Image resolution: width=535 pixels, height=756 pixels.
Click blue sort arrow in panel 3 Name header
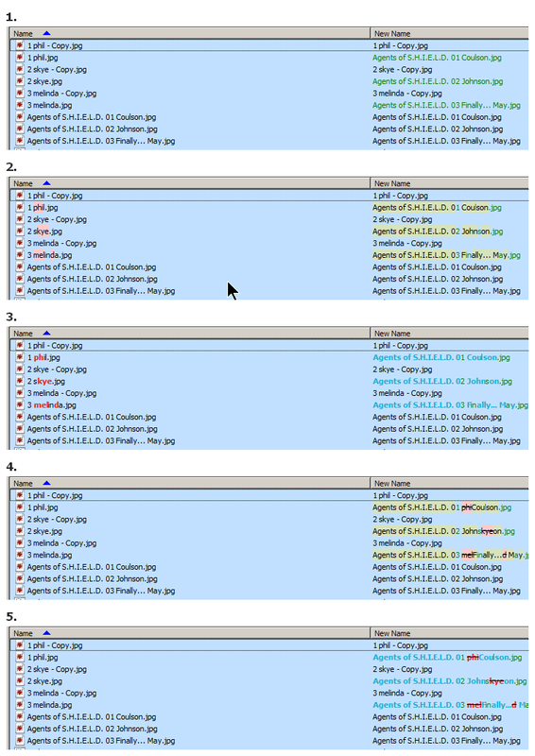(x=46, y=334)
